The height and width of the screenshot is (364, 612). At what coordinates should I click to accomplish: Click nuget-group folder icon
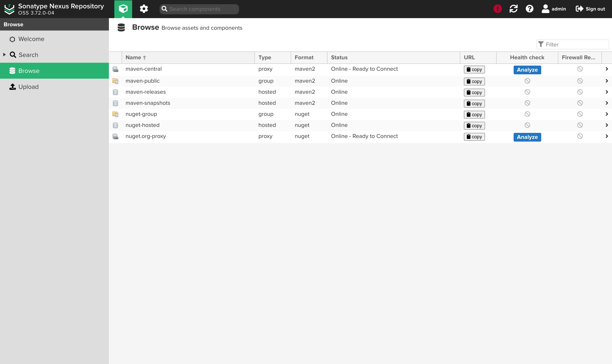pos(115,114)
